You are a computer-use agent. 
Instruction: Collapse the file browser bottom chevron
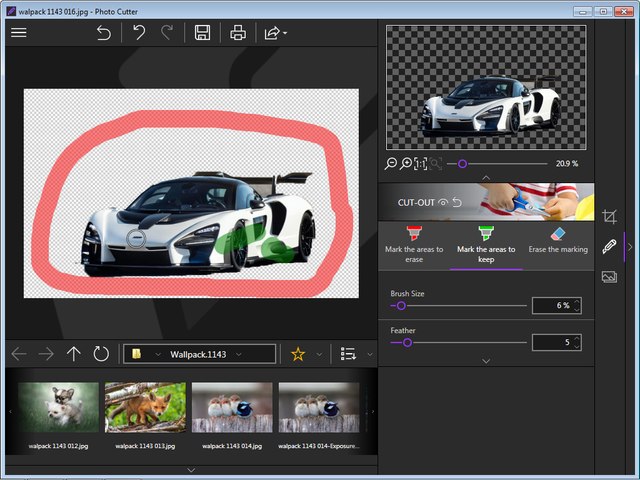[191, 470]
